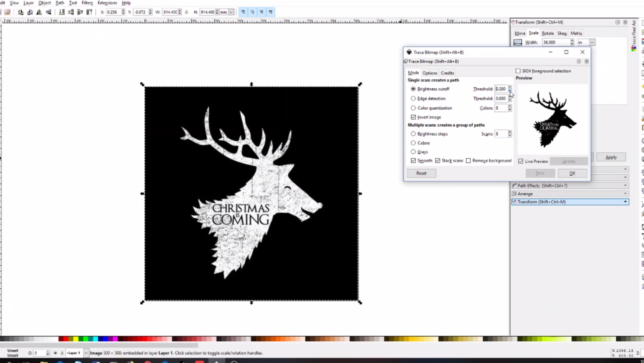644x363 pixels.
Task: Flip selection vertically icon
Action: click(48, 12)
